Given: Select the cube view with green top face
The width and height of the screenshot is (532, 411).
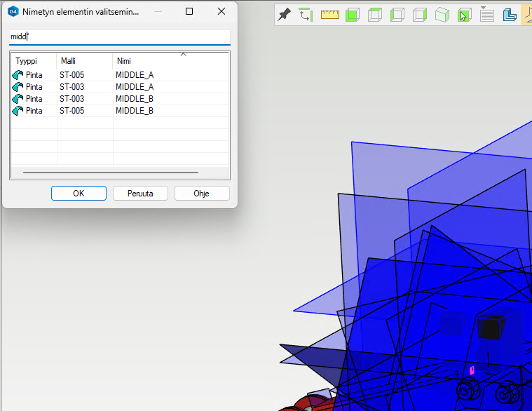Looking at the screenshot, I should (x=376, y=15).
